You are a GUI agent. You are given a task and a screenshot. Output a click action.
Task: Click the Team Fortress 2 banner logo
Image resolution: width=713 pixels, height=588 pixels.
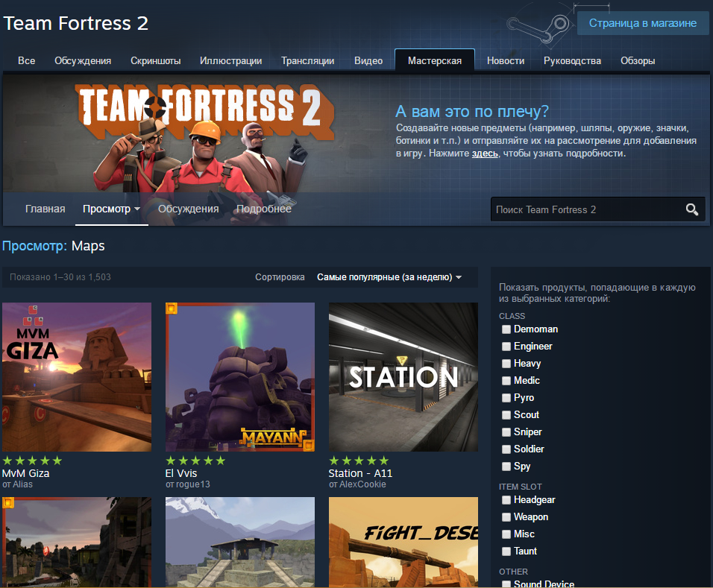(205, 111)
